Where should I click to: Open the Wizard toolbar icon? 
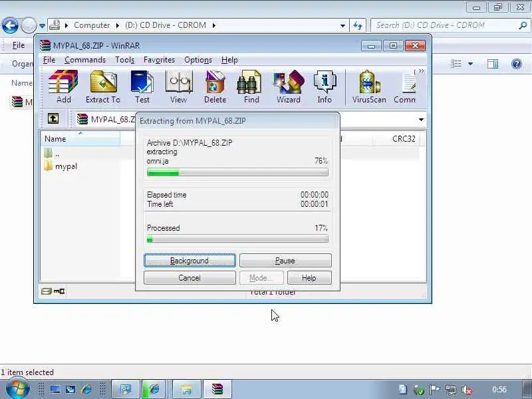click(x=289, y=87)
